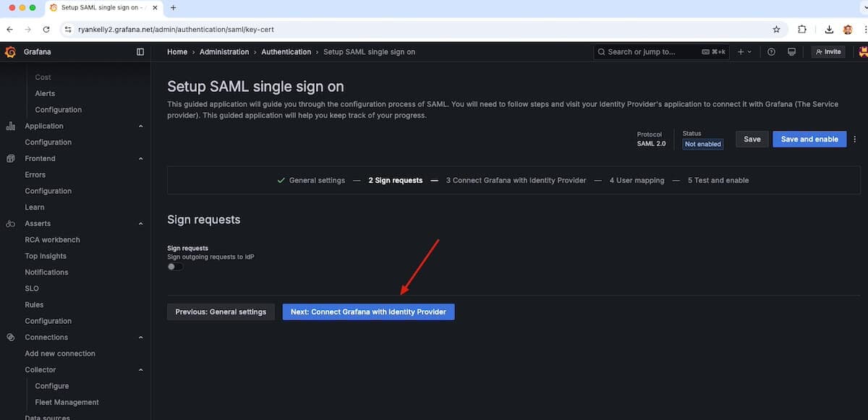
Task: Bookmark the page with the star icon
Action: click(x=776, y=29)
